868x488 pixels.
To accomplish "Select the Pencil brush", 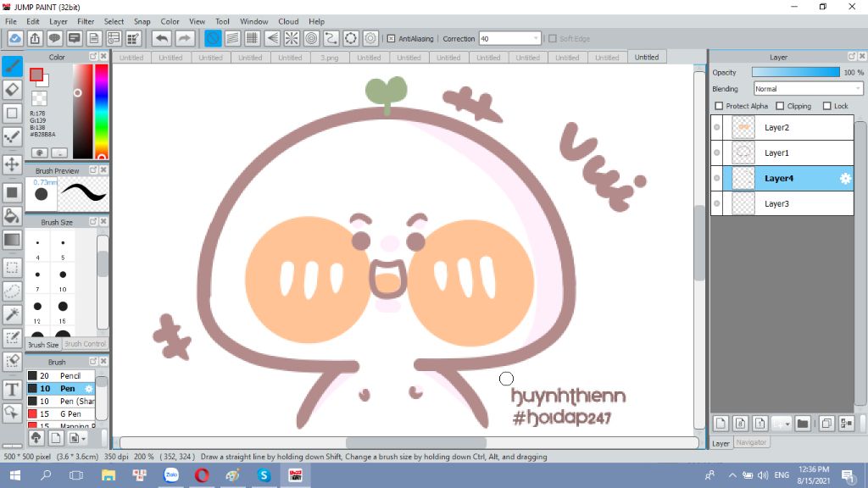I will click(x=61, y=375).
